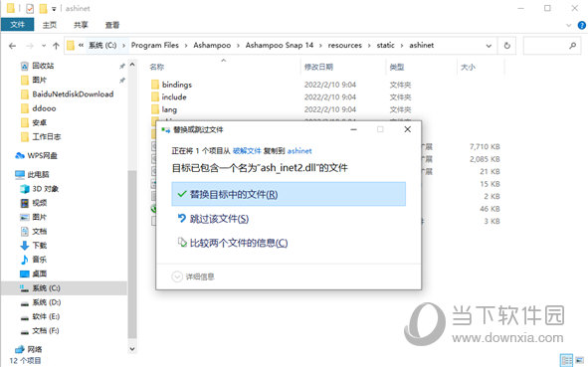The width and height of the screenshot is (588, 367).
Task: Click Ashampoo Snap 14 breadcrumb
Action: click(x=279, y=45)
